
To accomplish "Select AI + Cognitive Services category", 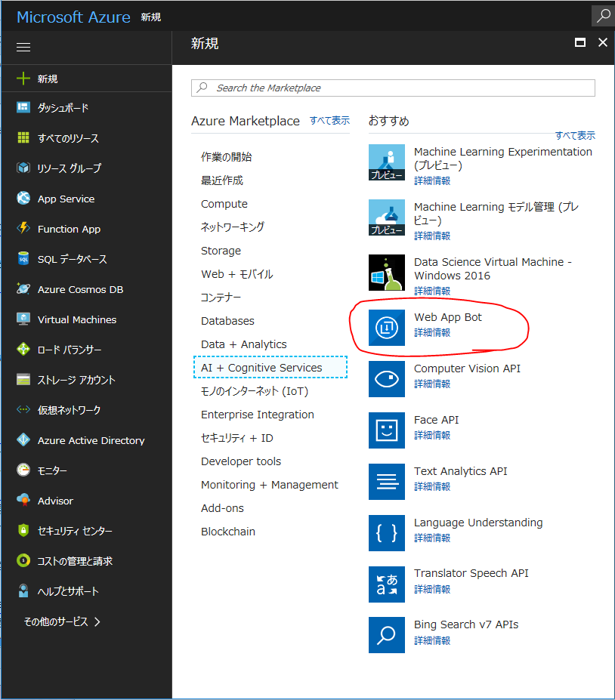I will pos(270,368).
